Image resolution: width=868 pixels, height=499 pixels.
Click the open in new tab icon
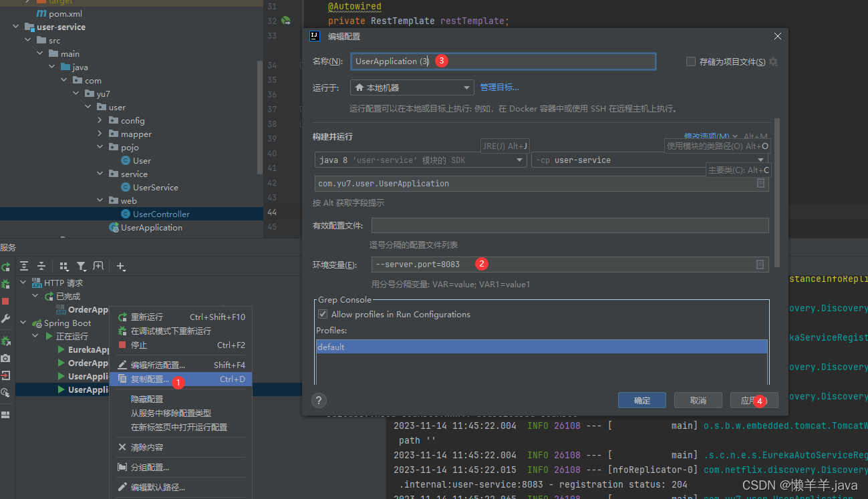pyautogui.click(x=98, y=266)
